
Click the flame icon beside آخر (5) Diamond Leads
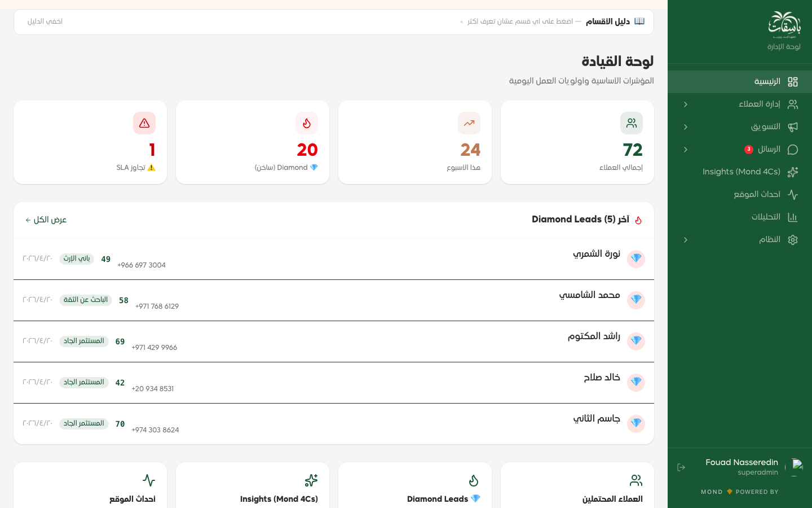click(x=638, y=220)
